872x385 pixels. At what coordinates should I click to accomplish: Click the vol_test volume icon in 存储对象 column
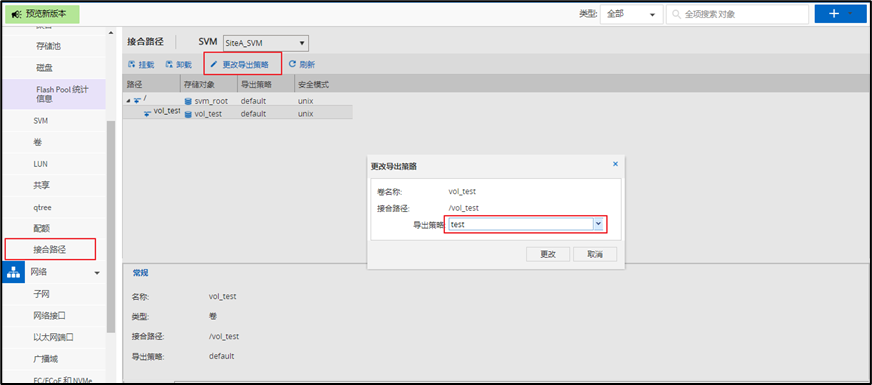[x=188, y=114]
